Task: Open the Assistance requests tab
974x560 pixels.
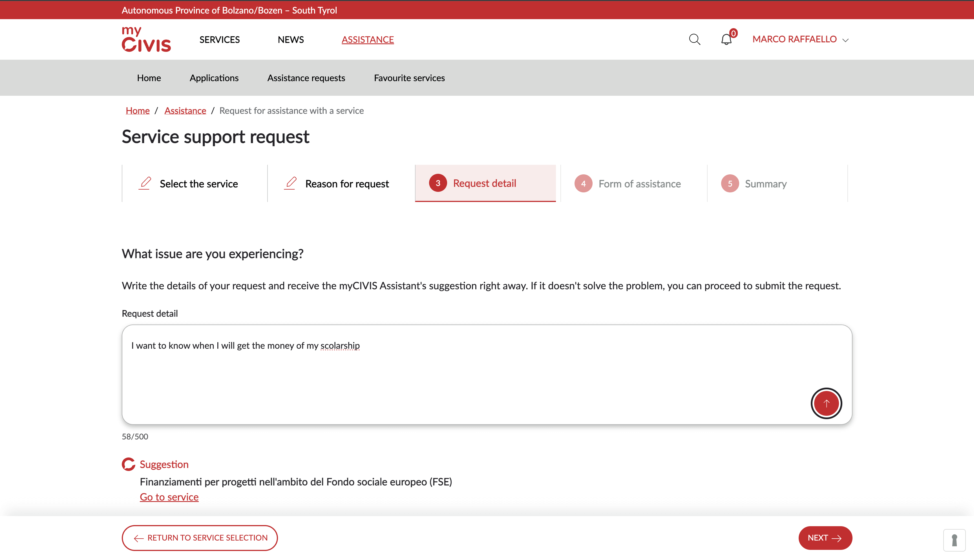Action: 306,78
